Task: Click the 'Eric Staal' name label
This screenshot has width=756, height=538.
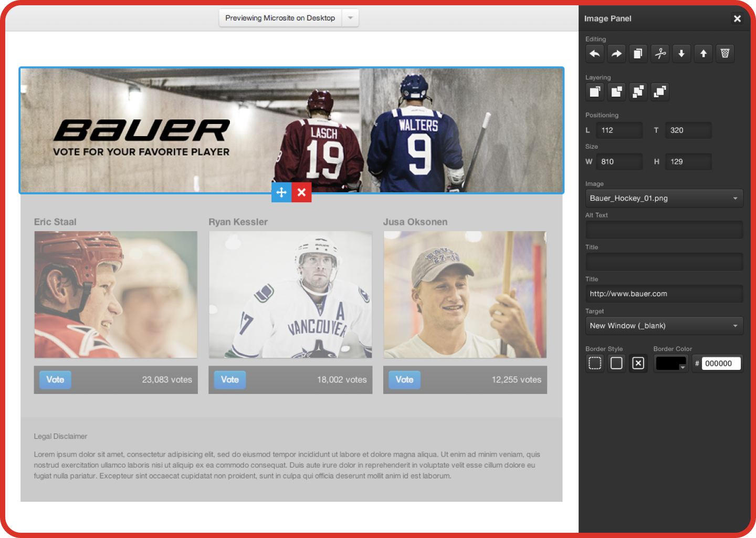Action: (55, 222)
